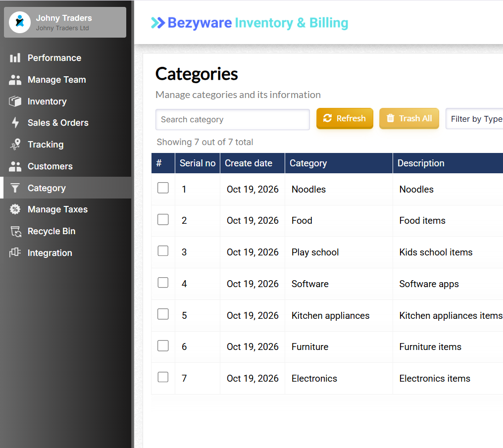503x448 pixels.
Task: Tick the checkbox for Noodles row
Action: tap(163, 188)
